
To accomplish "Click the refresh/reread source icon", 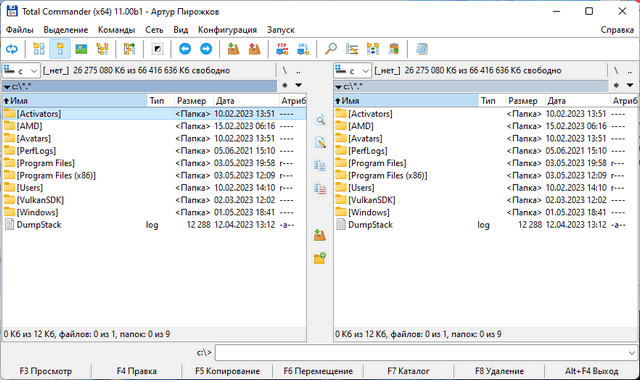I will pyautogui.click(x=12, y=49).
